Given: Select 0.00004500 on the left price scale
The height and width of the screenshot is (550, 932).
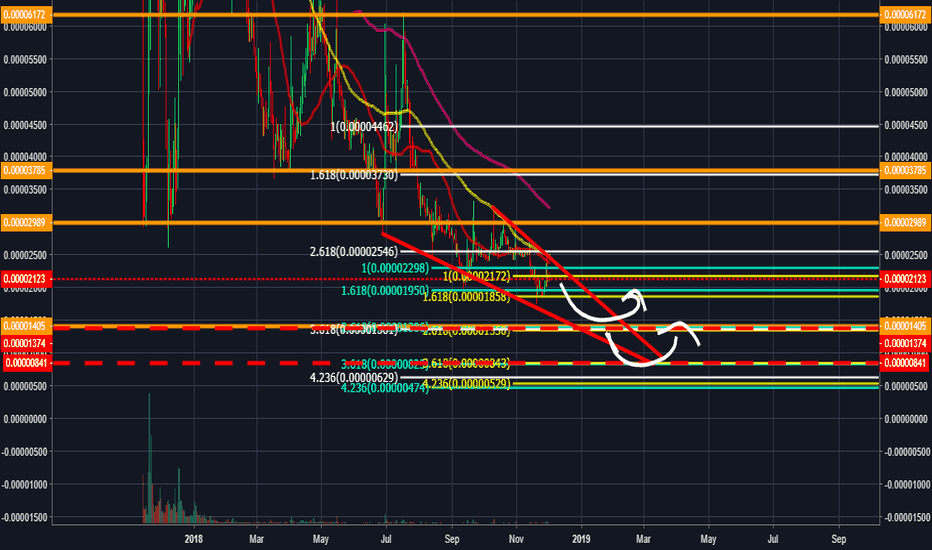Looking at the screenshot, I should [25, 125].
